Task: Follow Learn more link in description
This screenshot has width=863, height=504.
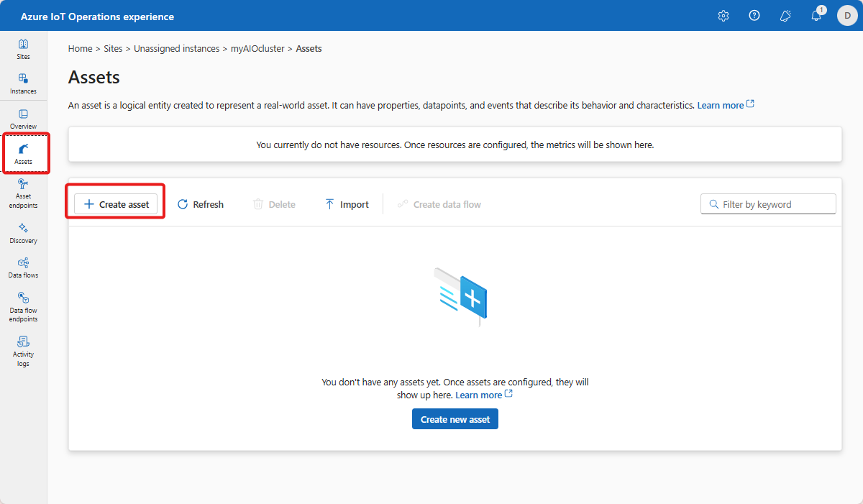Action: point(726,105)
